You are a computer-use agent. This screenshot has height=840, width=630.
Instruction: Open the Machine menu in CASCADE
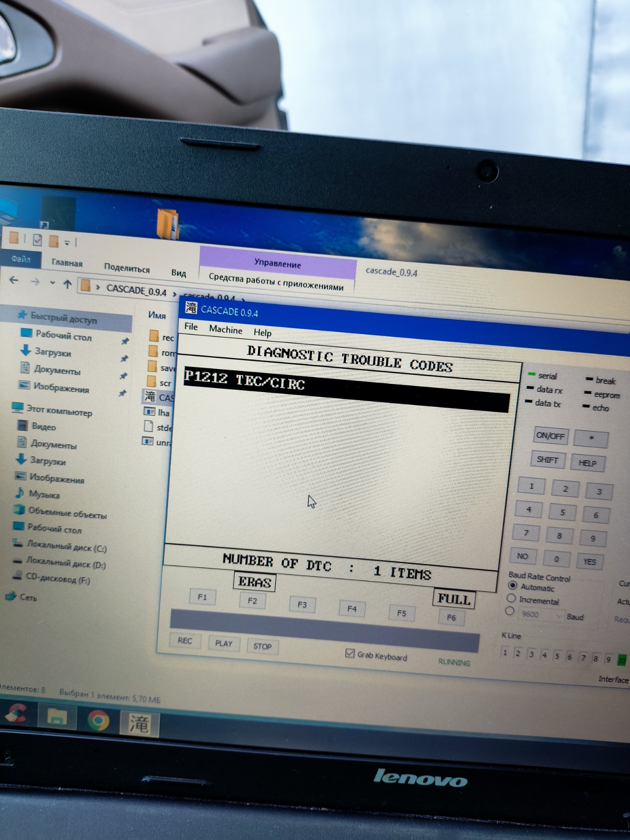click(226, 329)
